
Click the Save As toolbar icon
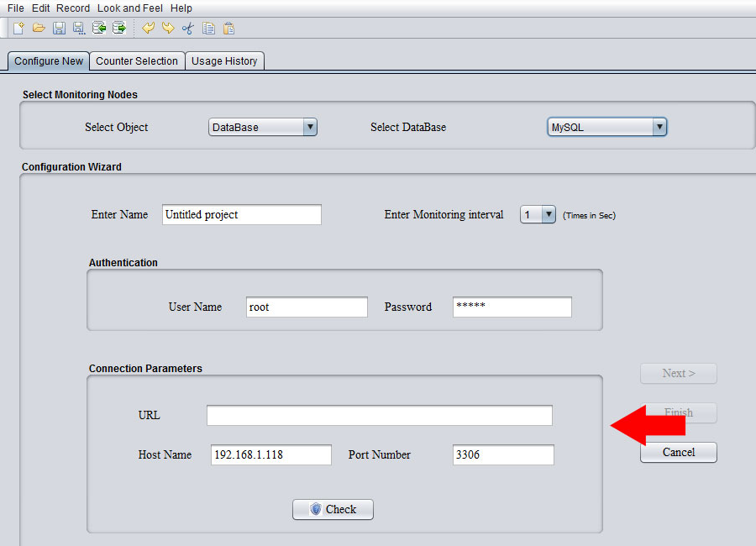click(79, 29)
